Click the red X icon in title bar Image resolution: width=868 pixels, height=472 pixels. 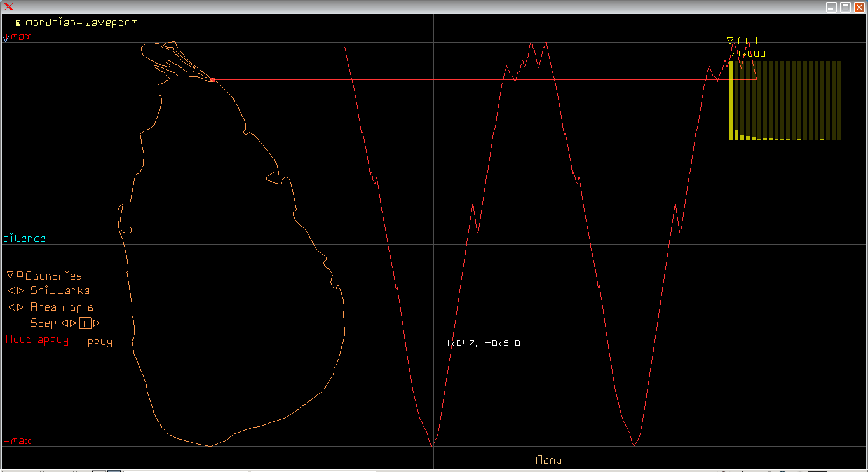(9, 7)
